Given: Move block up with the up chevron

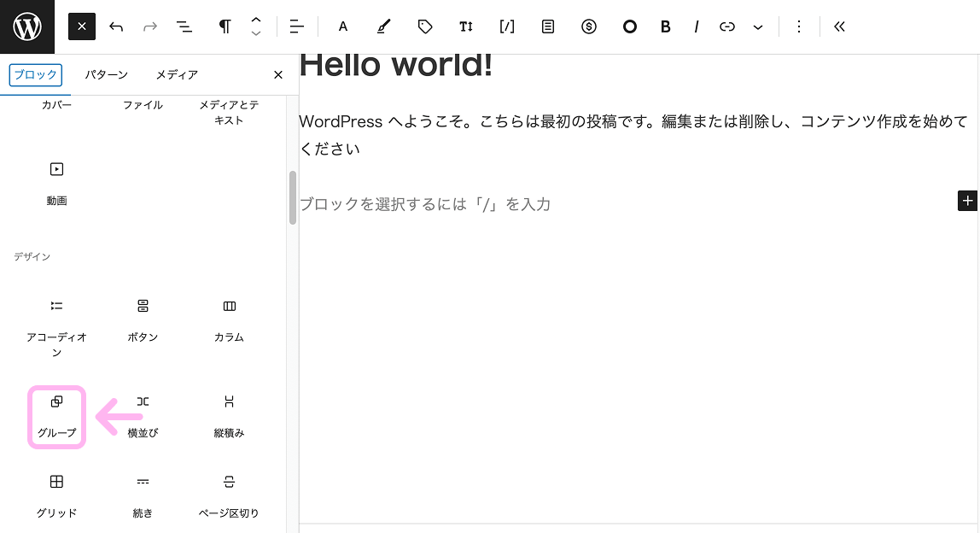Looking at the screenshot, I should tap(255, 20).
